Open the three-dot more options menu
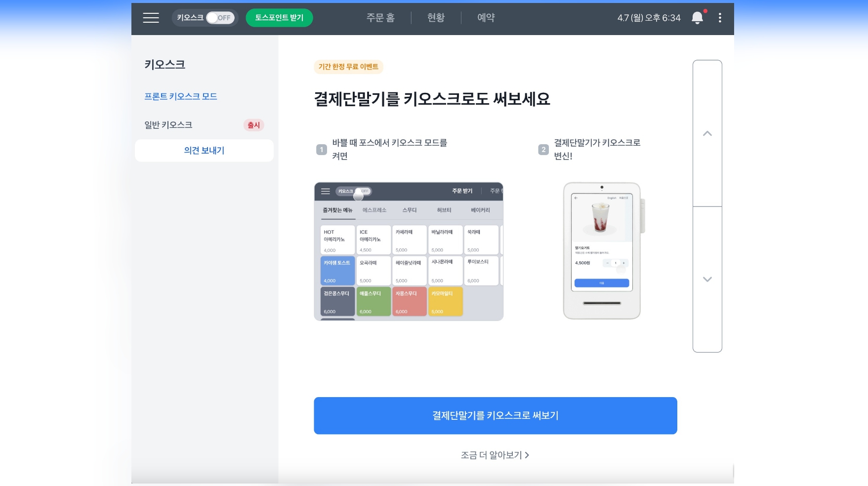The image size is (868, 486). [720, 18]
